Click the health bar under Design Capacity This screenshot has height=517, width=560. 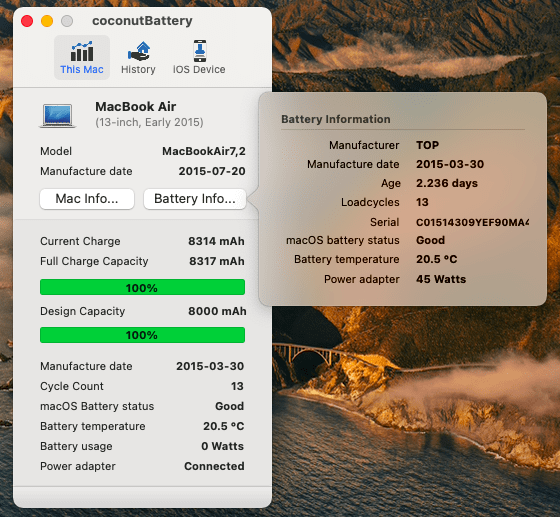click(x=142, y=335)
